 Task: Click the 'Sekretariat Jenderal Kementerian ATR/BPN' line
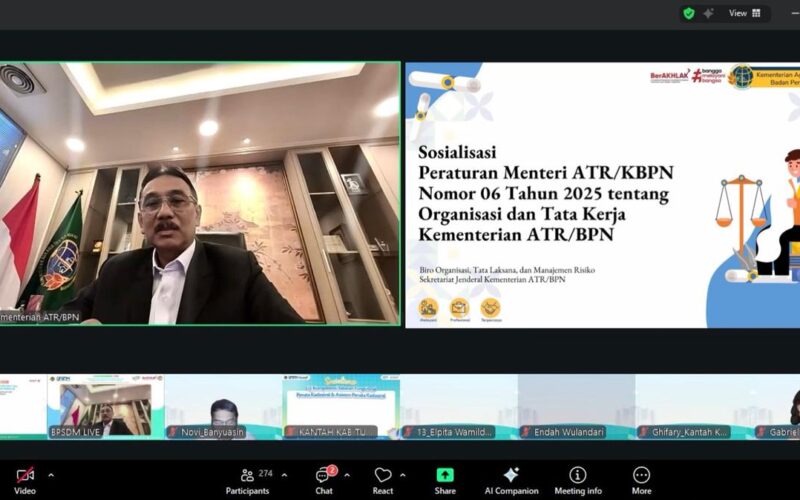pyautogui.click(x=492, y=280)
